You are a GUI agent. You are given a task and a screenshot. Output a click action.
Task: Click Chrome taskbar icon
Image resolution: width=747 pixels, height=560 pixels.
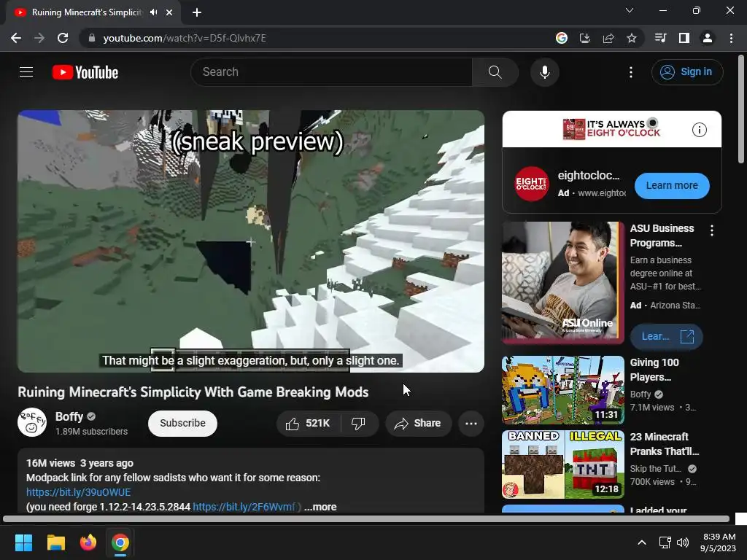[120, 542]
